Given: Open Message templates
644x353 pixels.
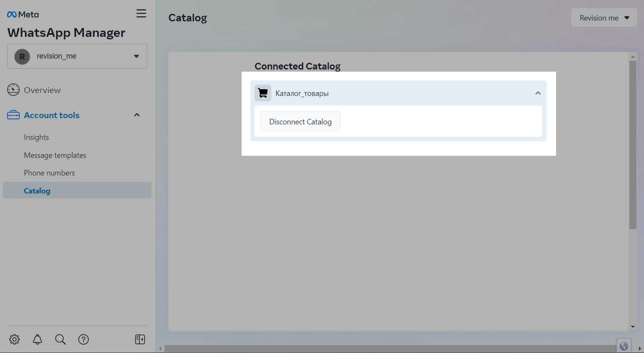Looking at the screenshot, I should click(x=55, y=155).
